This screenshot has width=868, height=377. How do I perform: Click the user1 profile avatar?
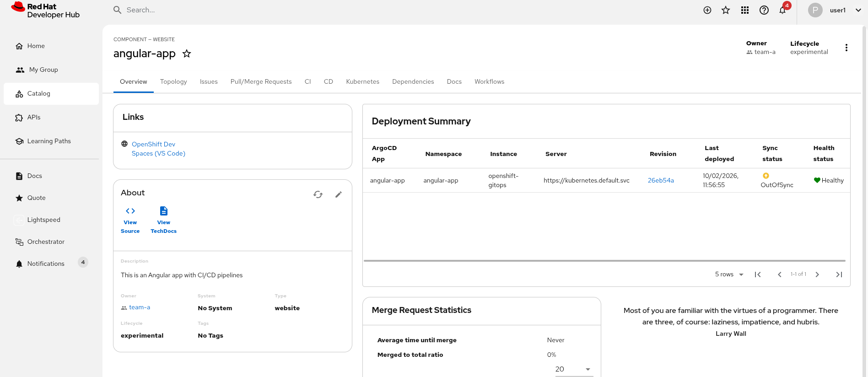point(815,10)
